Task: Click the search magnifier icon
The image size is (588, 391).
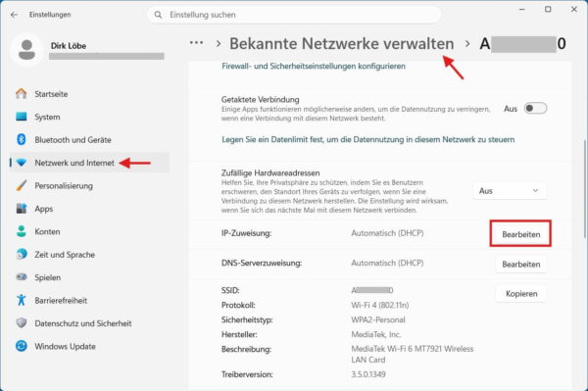Action: [x=158, y=15]
